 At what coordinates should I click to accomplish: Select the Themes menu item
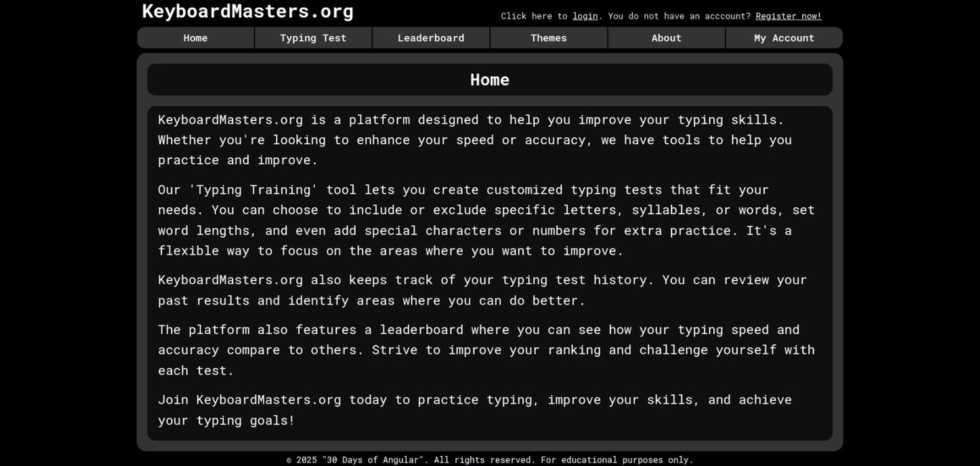(x=549, y=38)
